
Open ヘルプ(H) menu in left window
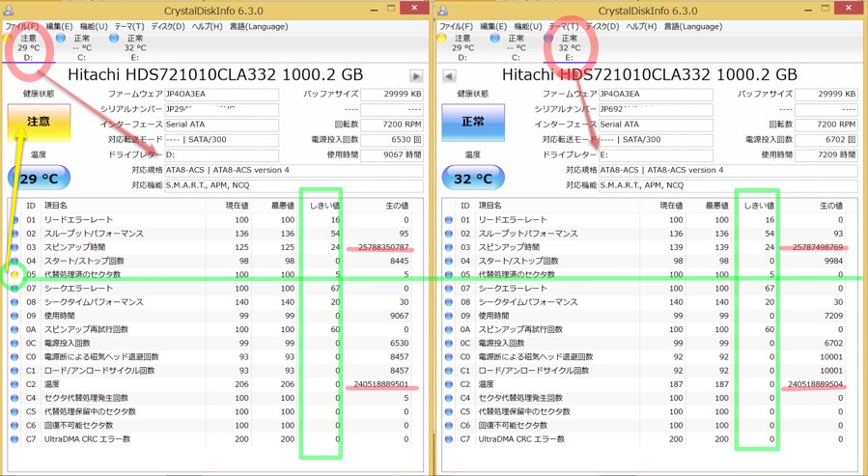[x=207, y=27]
